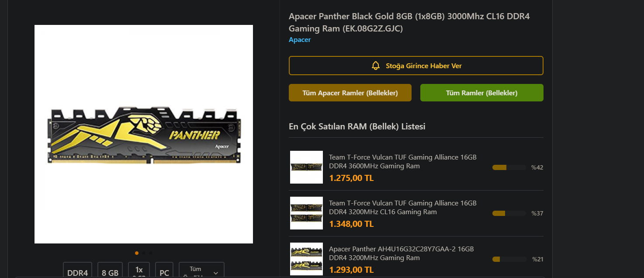Screen dimensions: 644x278
Task: Click the 1x module count tag
Action: (x=139, y=270)
